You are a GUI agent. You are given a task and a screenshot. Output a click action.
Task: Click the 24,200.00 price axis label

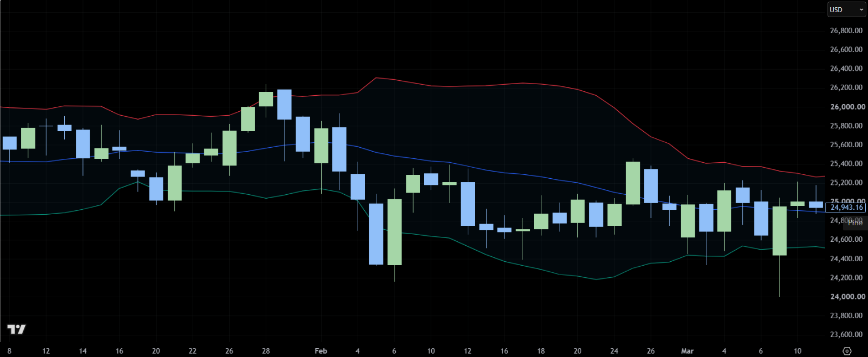tap(847, 278)
